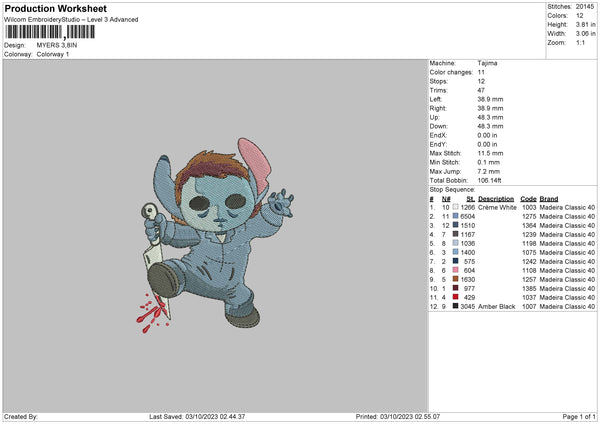Select the bright red swatch for code 1037

455,297
